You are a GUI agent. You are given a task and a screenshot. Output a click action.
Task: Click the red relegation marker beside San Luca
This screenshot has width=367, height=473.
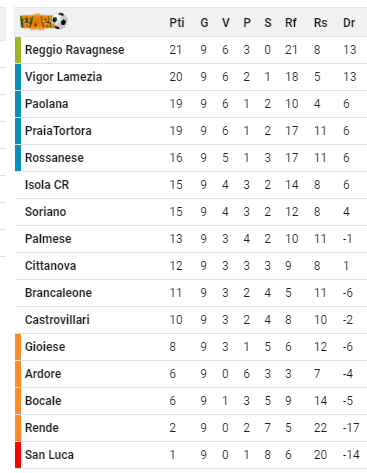(18, 455)
